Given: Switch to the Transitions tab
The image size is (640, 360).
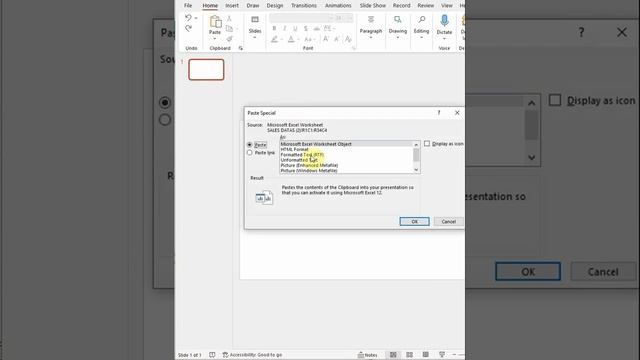Looking at the screenshot, I should (x=304, y=5).
